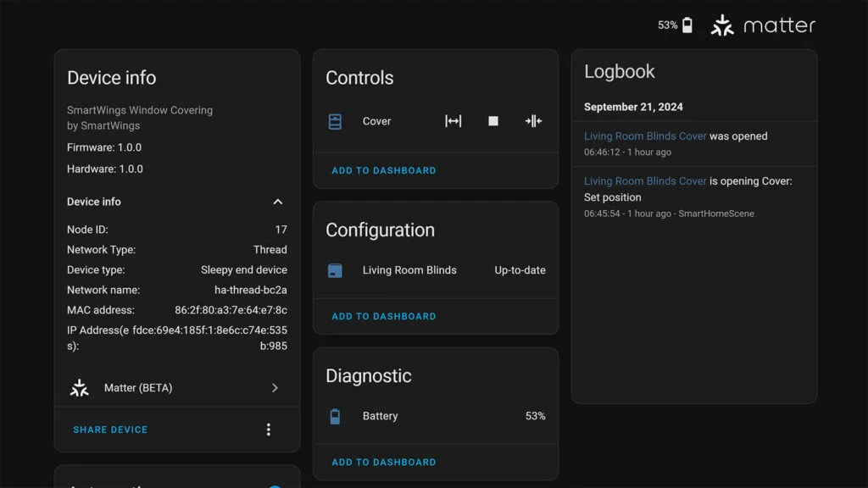Image resolution: width=868 pixels, height=488 pixels.
Task: Click the Matter (BETA) integration icon
Action: [80, 388]
